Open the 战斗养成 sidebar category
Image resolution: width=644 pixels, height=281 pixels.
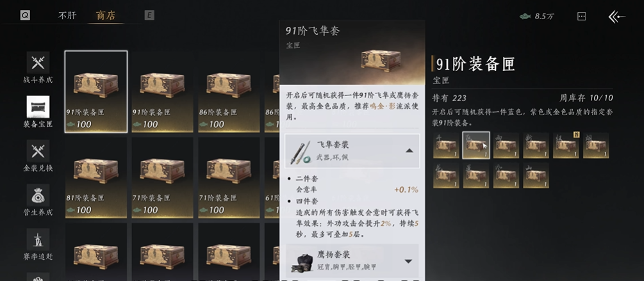tap(38, 63)
